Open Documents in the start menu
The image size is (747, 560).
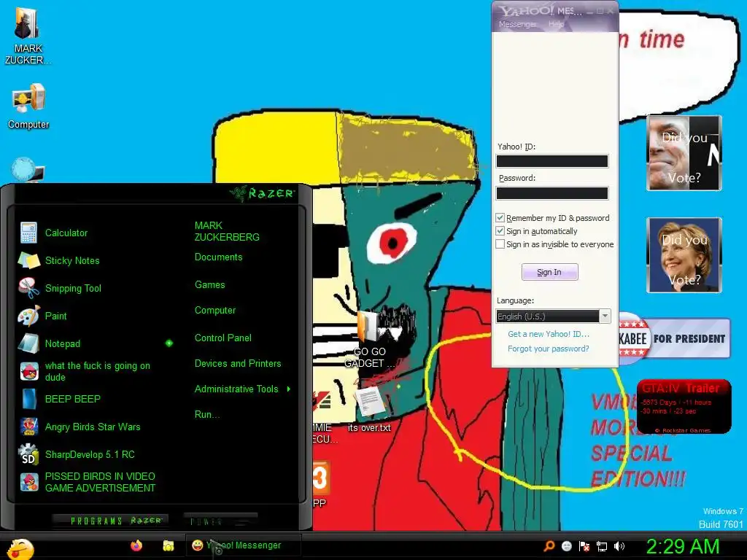[x=219, y=257]
